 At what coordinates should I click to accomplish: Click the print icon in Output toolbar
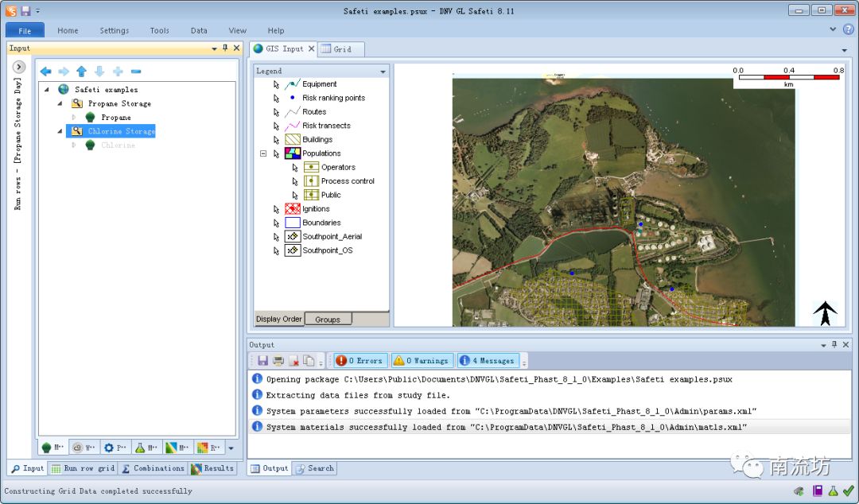278,361
